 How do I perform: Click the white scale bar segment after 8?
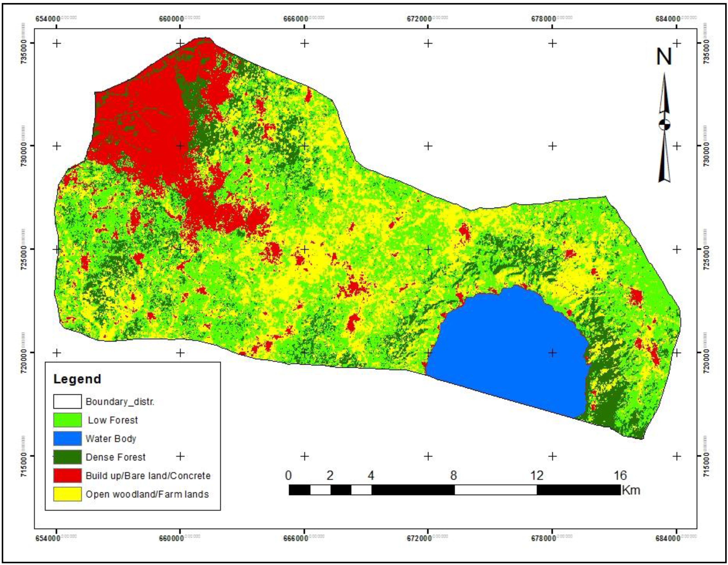coord(496,490)
